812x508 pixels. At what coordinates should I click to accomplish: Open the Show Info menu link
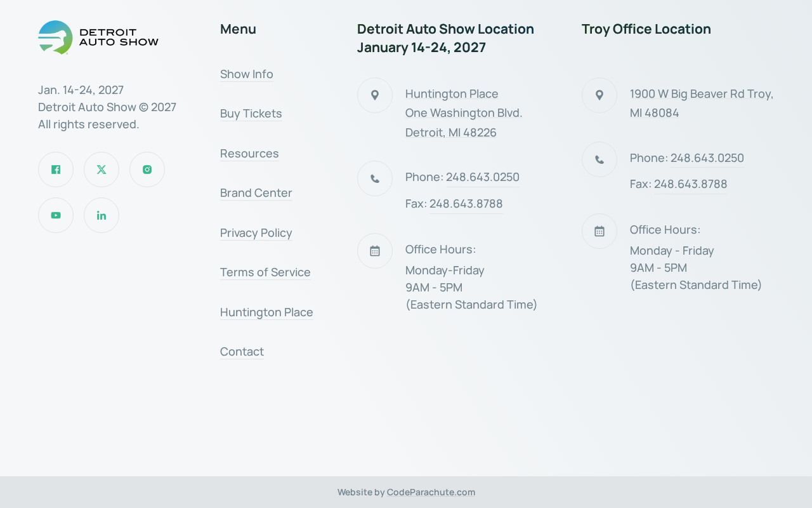coord(247,74)
